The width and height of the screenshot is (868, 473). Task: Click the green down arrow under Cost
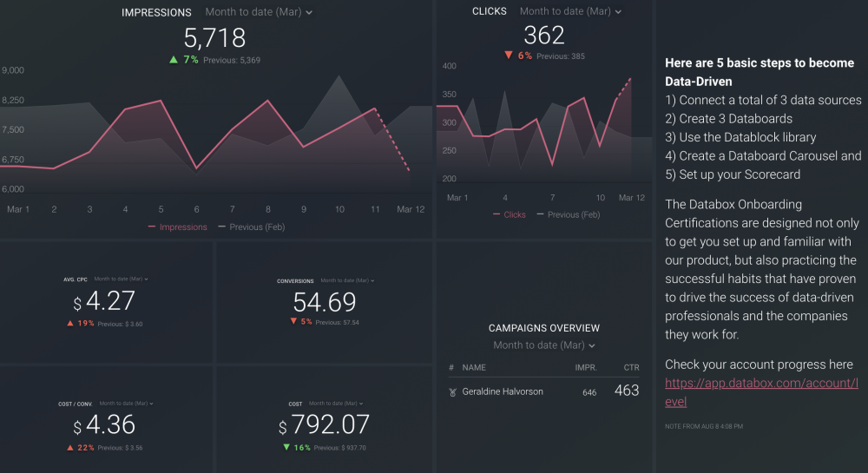tap(286, 448)
